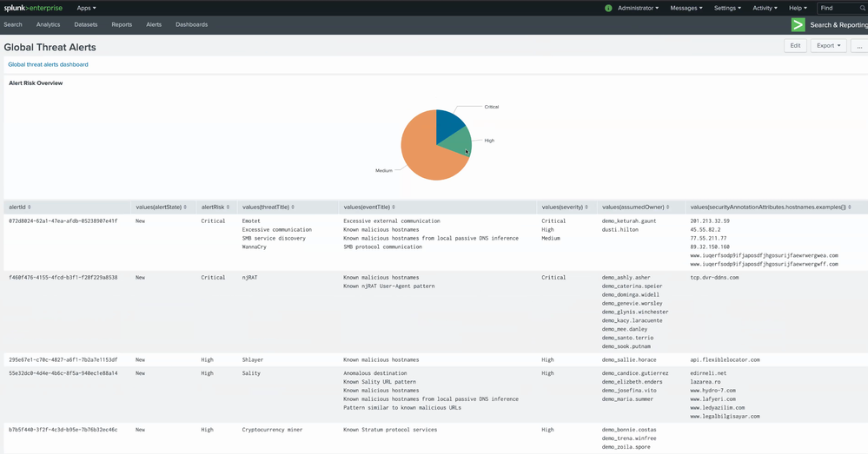868x454 pixels.
Task: Click the Alert Risk Overview panel title
Action: coord(36,83)
